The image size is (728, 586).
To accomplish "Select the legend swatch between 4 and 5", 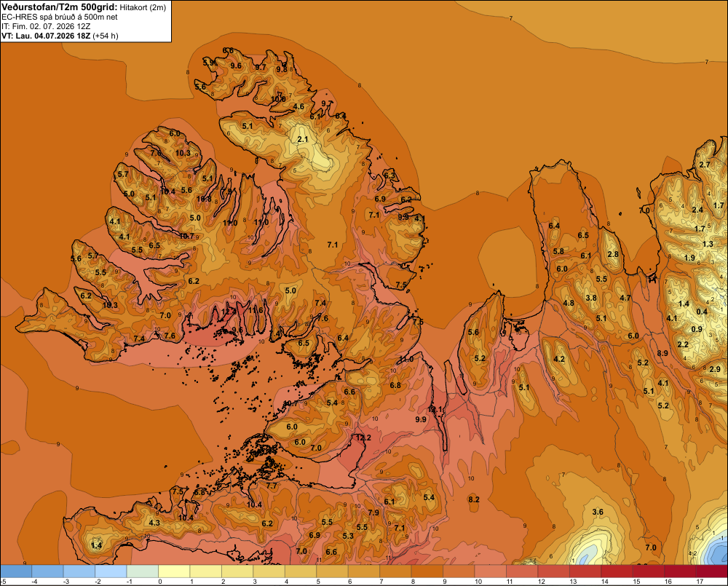I will pyautogui.click(x=301, y=571).
